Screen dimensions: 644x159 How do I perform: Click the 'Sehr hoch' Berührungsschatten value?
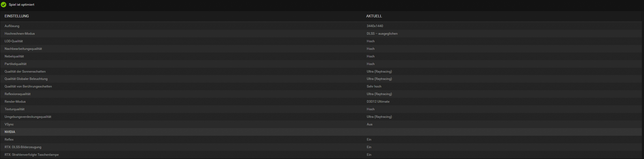click(x=374, y=86)
